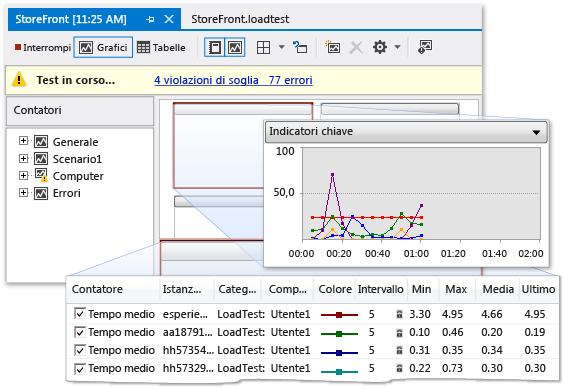Sort by Media column header
Screen dimensions: 564x388
[498, 289]
